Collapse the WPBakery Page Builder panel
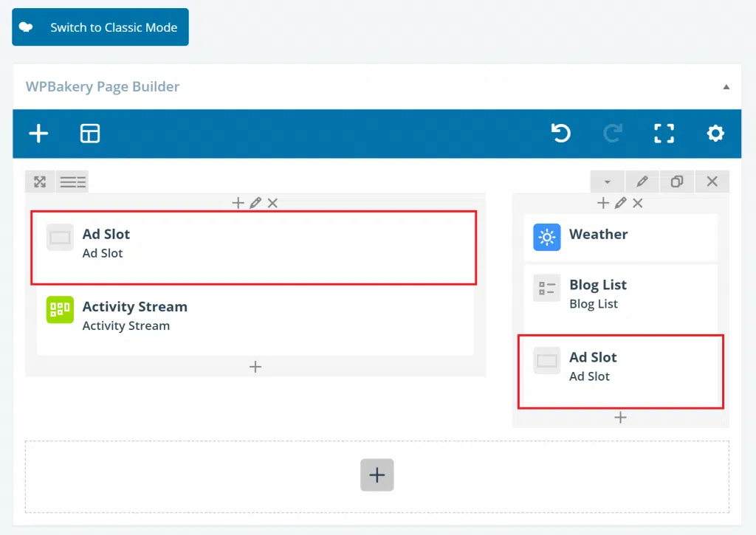 click(x=726, y=87)
